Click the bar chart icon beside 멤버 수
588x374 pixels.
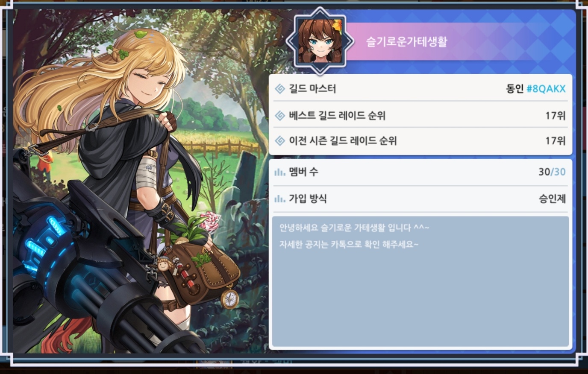point(280,172)
